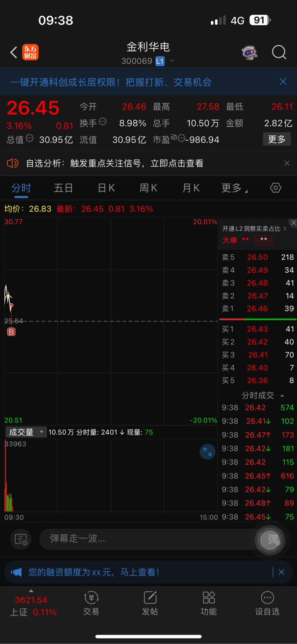Viewport: 297px width, 644px height.
Task: Open the bullet comment list settings icon
Action: [20, 539]
